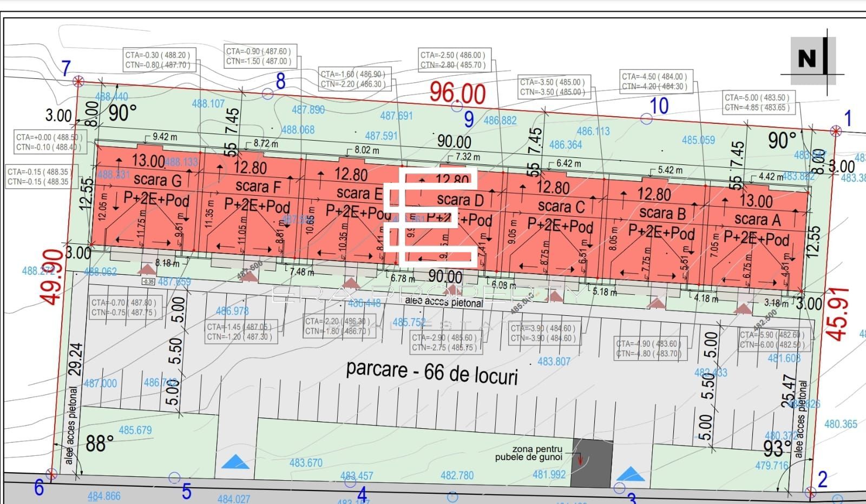The image size is (866, 504).
Task: Toggle the survey marker at corner point 7
Action: (x=77, y=80)
